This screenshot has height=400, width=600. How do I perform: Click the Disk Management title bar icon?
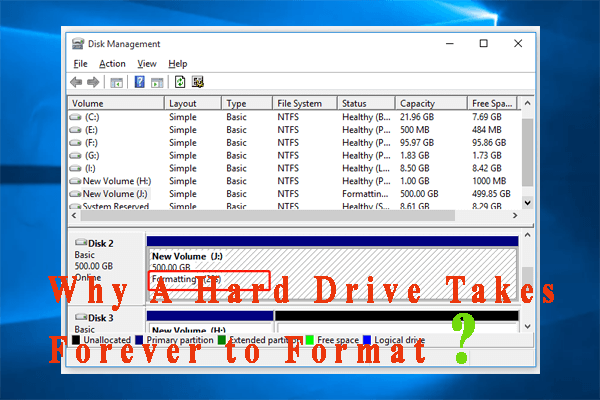(x=78, y=44)
